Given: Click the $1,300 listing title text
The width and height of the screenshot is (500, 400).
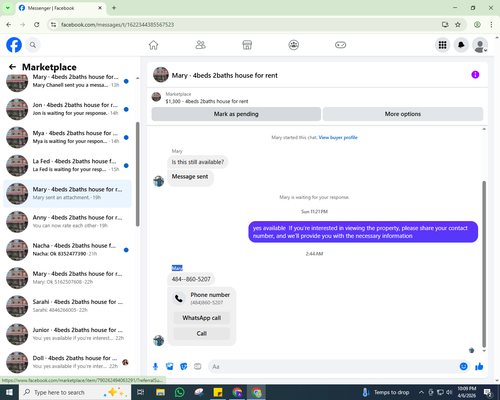Looking at the screenshot, I should 207,101.
